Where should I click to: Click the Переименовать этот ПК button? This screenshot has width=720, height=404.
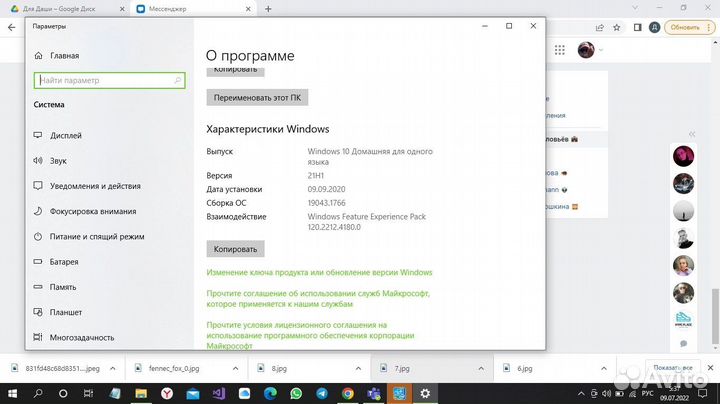pyautogui.click(x=257, y=97)
